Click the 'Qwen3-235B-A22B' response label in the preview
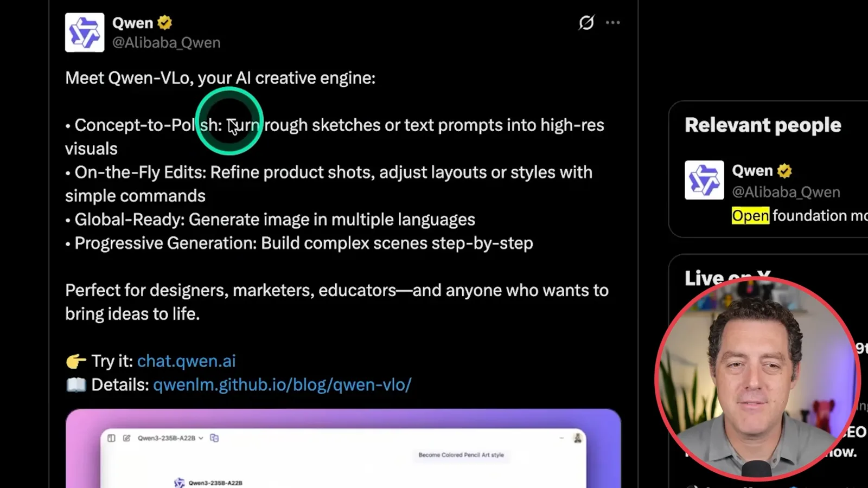The image size is (868, 488). (x=215, y=483)
